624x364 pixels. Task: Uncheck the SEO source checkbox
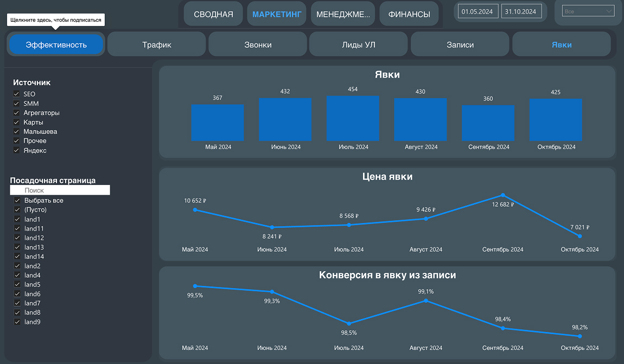pos(17,94)
